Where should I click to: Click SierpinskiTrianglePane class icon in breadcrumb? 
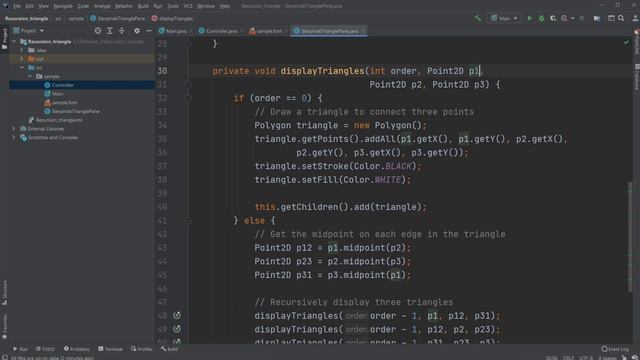click(93, 18)
